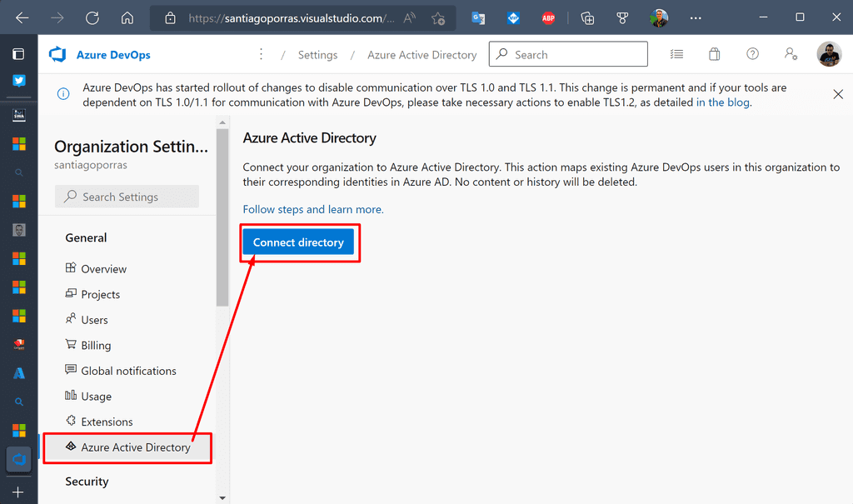This screenshot has height=504, width=853.
Task: Open the Translate extension icon
Action: click(478, 18)
